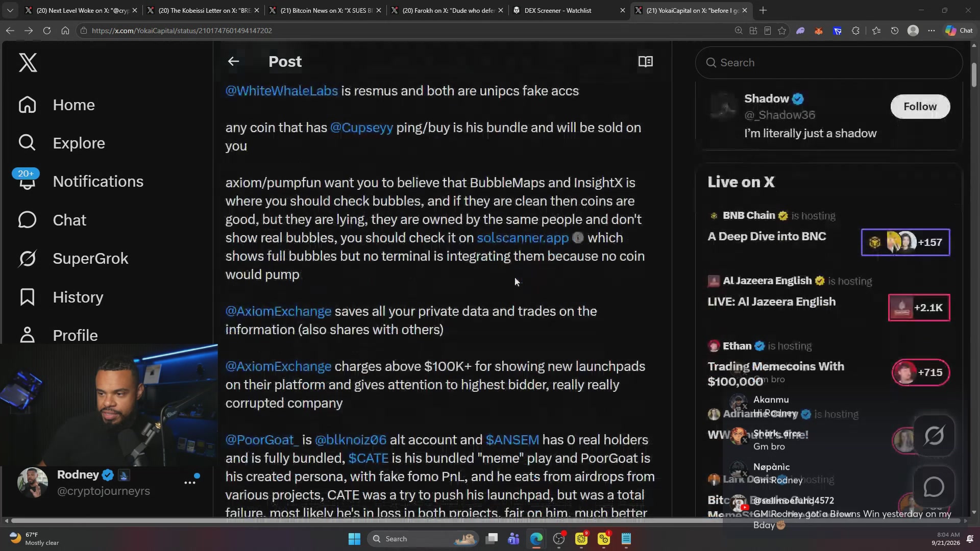Open Copilot Chat button in browser toolbar
The image size is (980, 551).
point(959,31)
